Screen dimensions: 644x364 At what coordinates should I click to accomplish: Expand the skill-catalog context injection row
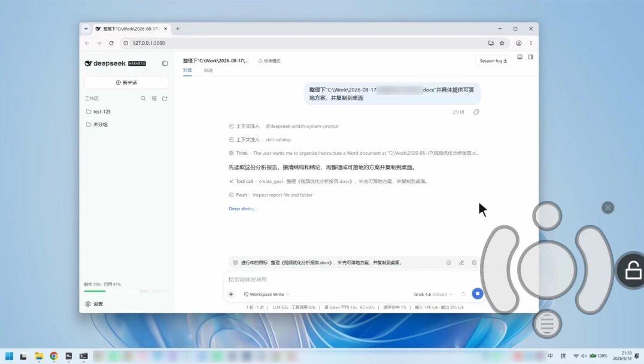pos(260,139)
